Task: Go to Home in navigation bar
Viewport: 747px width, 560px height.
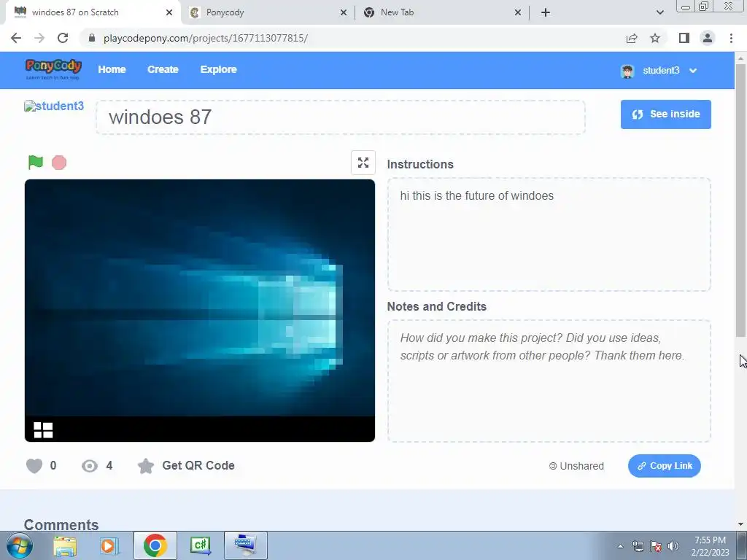Action: pyautogui.click(x=112, y=69)
